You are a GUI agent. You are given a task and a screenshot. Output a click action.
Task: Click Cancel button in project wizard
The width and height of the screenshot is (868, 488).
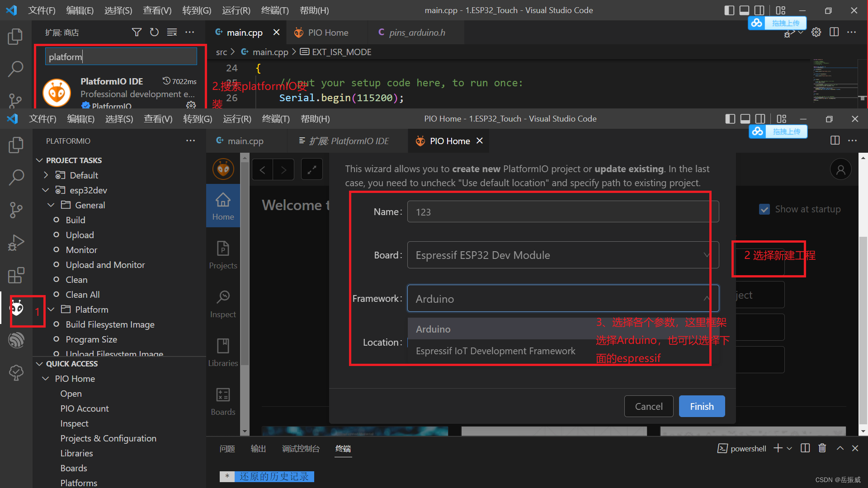(649, 406)
